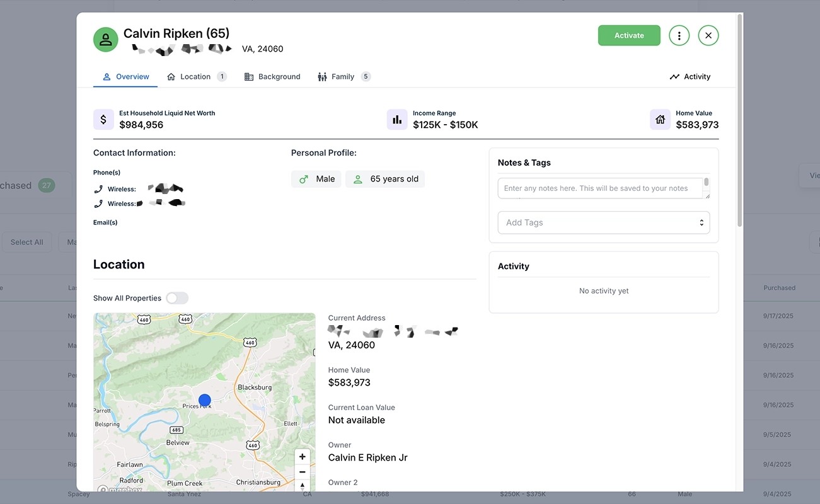This screenshot has width=820, height=504.
Task: Switch to the Overview tab
Action: [125, 76]
